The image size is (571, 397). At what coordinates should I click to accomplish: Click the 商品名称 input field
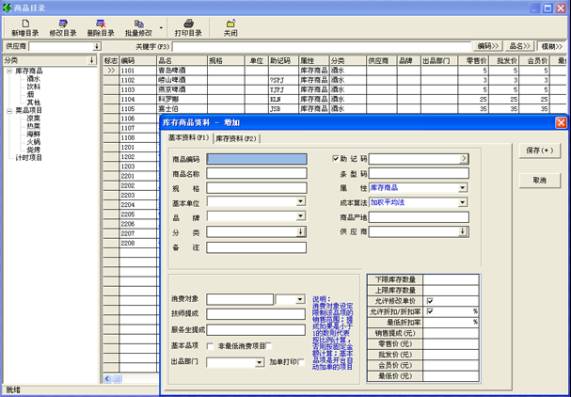coord(257,173)
